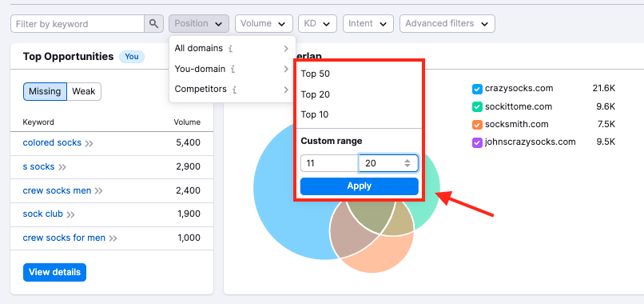
Task: Open the Volume filter dropdown
Action: coord(264,24)
